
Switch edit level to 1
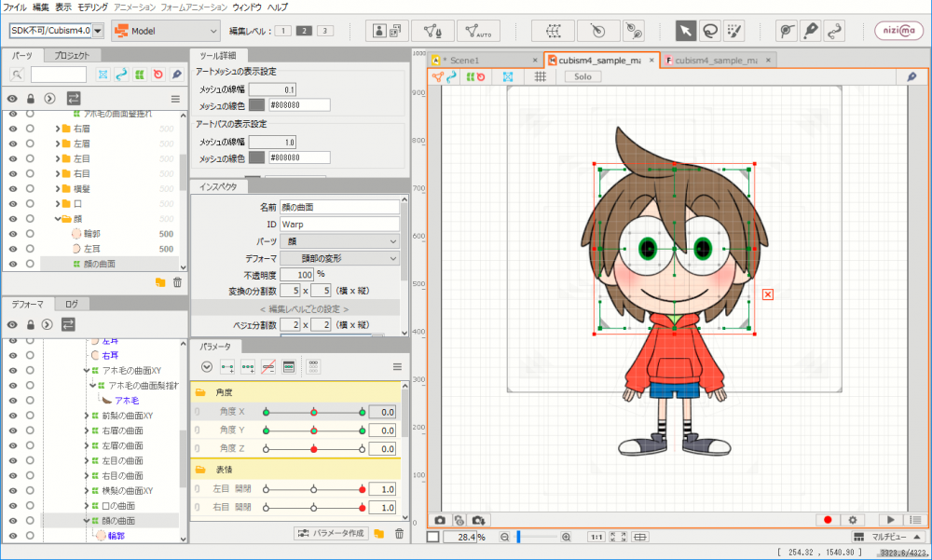tap(283, 31)
